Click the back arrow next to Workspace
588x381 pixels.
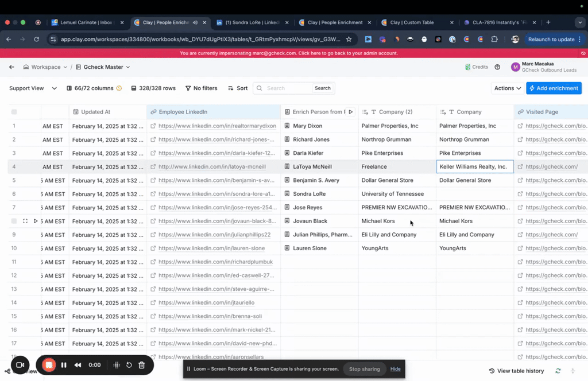[11, 67]
